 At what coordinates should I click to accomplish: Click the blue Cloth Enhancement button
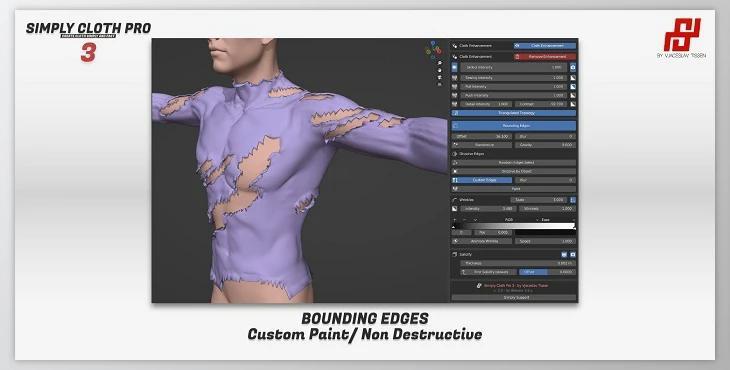[545, 46]
